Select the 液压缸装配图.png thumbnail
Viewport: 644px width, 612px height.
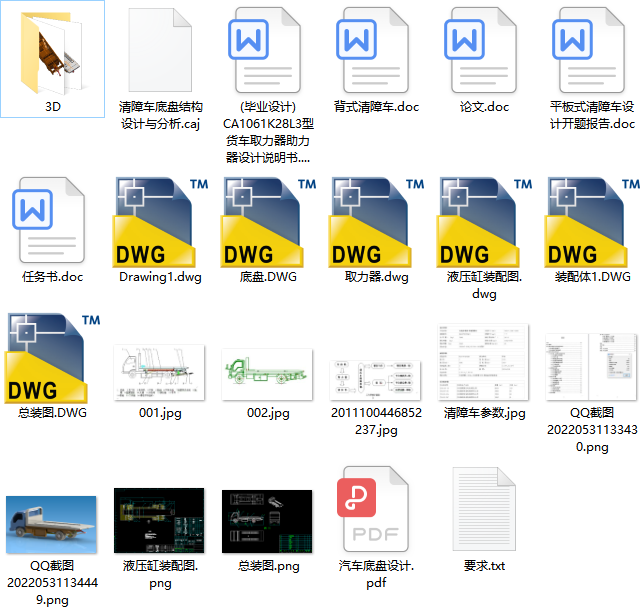click(x=159, y=521)
